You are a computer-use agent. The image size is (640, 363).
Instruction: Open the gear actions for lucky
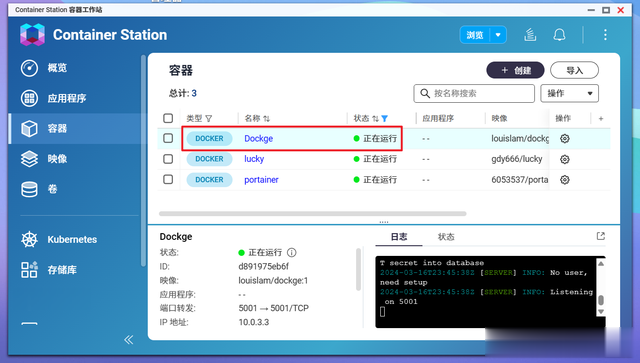pyautogui.click(x=564, y=159)
